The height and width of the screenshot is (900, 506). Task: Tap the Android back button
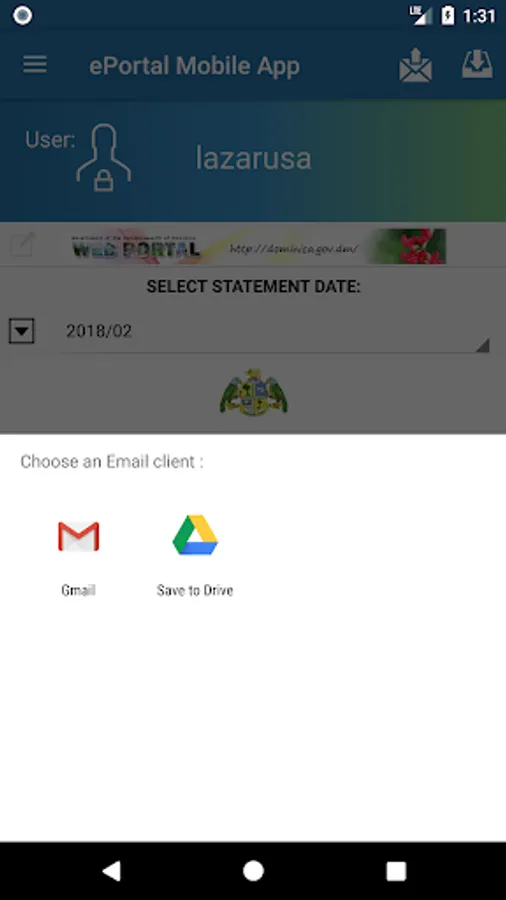point(111,871)
